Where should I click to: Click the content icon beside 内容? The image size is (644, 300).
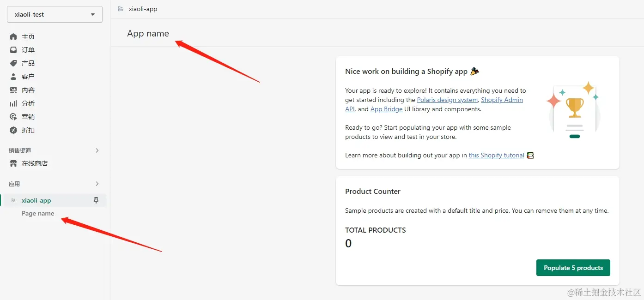coord(13,90)
